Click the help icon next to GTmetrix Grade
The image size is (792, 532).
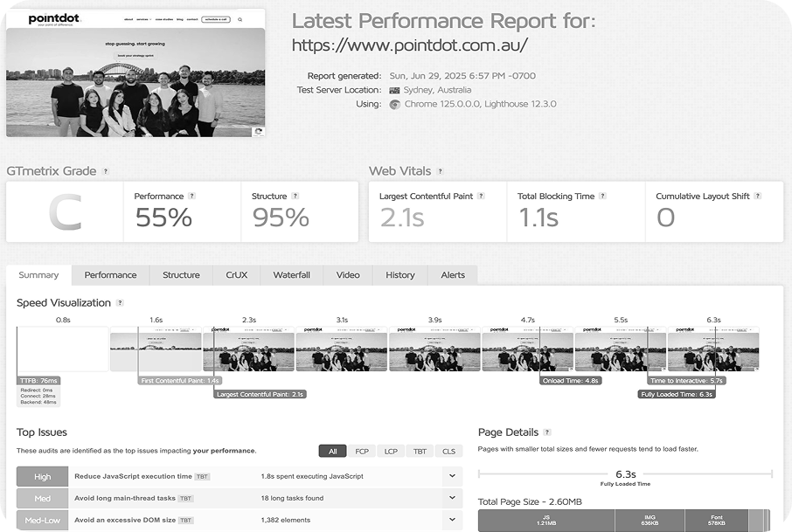tap(106, 172)
